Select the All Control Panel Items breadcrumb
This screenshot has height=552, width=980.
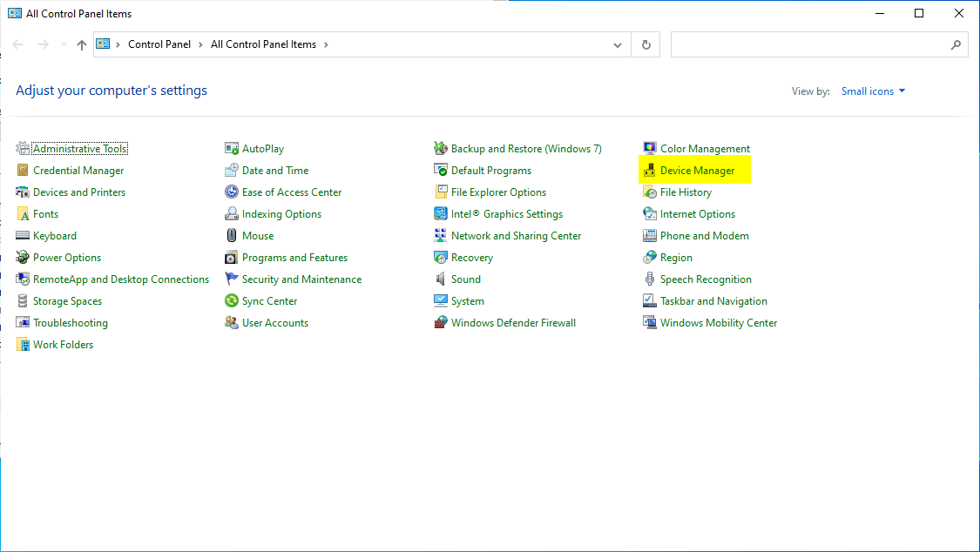[263, 44]
